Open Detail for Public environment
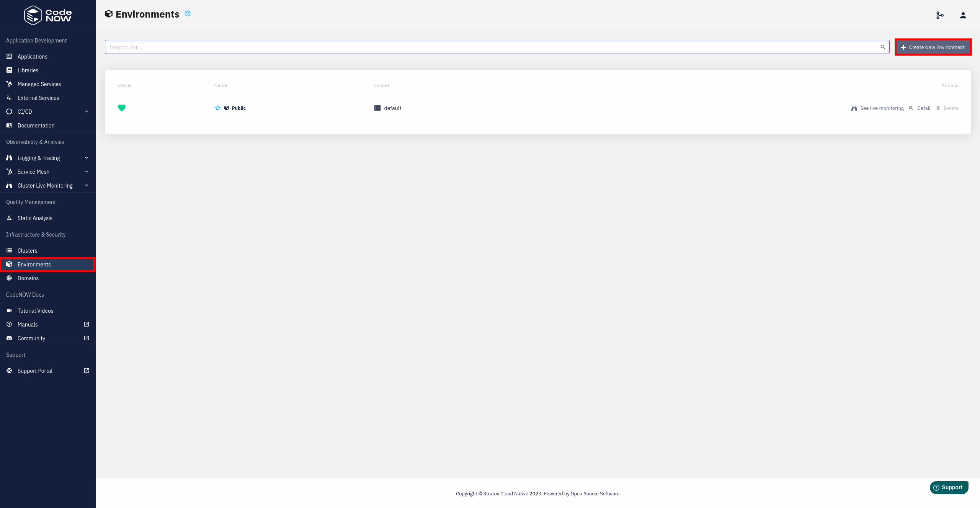 tap(920, 108)
